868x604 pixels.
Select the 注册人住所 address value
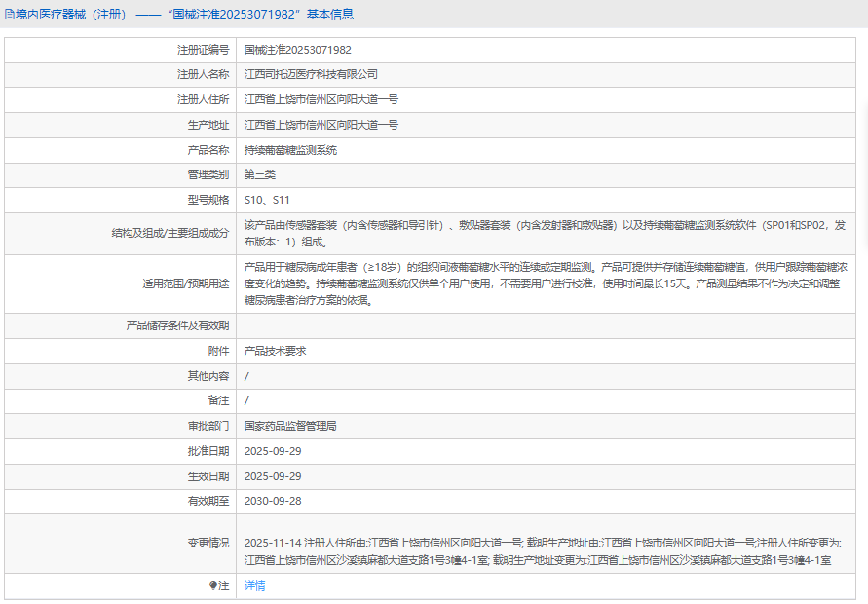(x=321, y=99)
